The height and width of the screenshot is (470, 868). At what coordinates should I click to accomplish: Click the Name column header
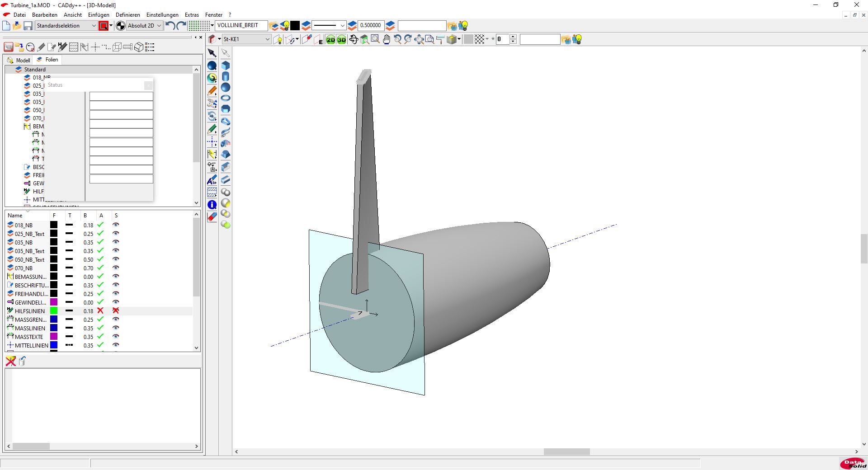15,216
